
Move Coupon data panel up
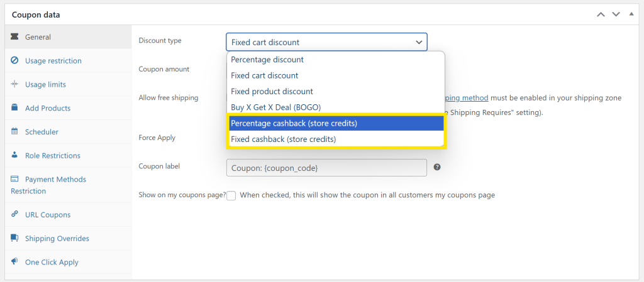[x=601, y=14]
